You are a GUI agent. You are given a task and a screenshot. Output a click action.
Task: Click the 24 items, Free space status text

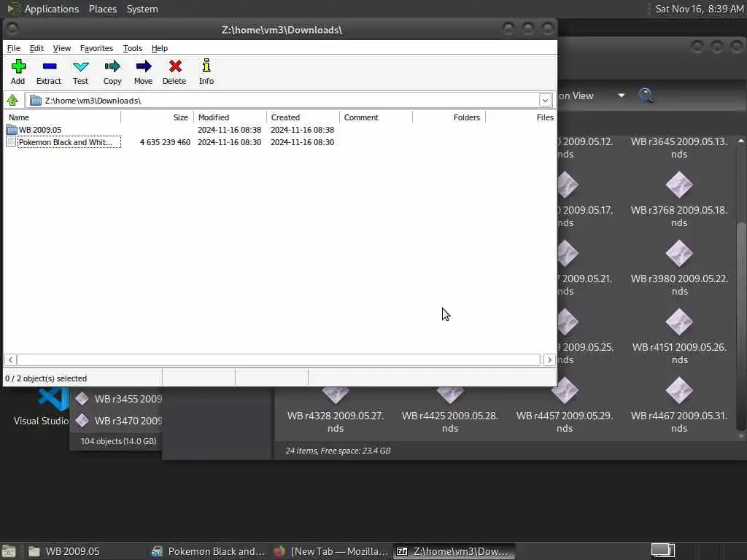point(338,451)
